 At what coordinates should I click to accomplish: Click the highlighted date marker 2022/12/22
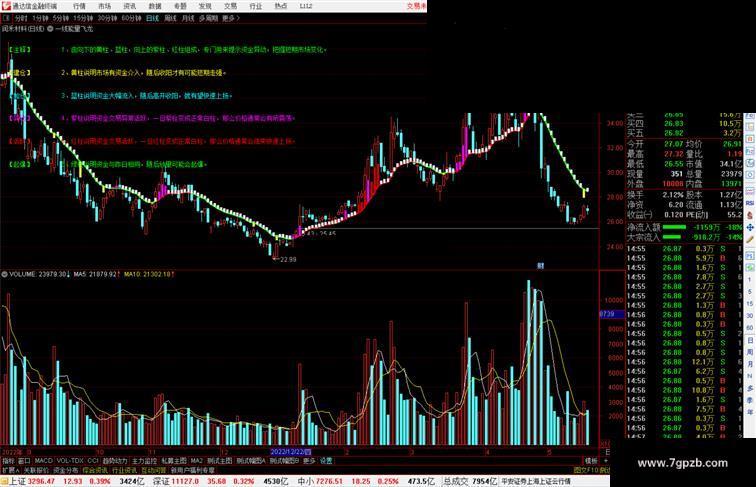(291, 452)
